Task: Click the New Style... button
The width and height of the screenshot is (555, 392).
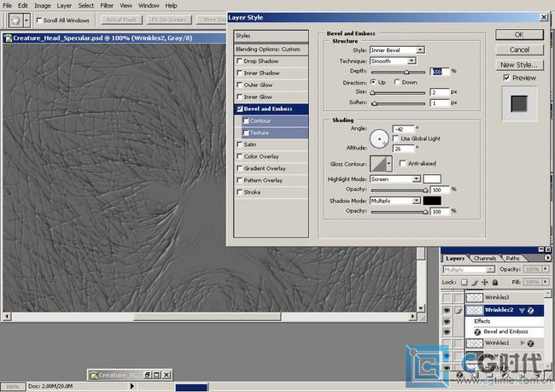Action: pos(519,65)
